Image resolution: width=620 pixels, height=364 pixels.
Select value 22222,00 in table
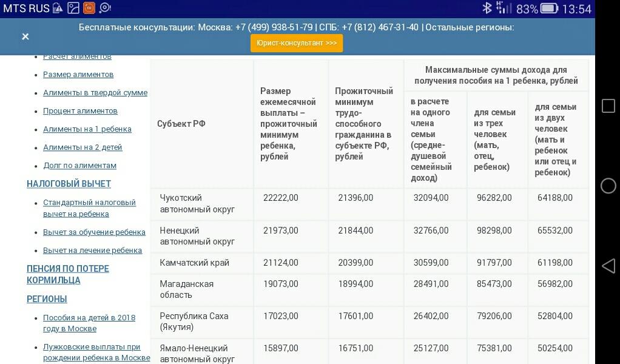tap(281, 198)
